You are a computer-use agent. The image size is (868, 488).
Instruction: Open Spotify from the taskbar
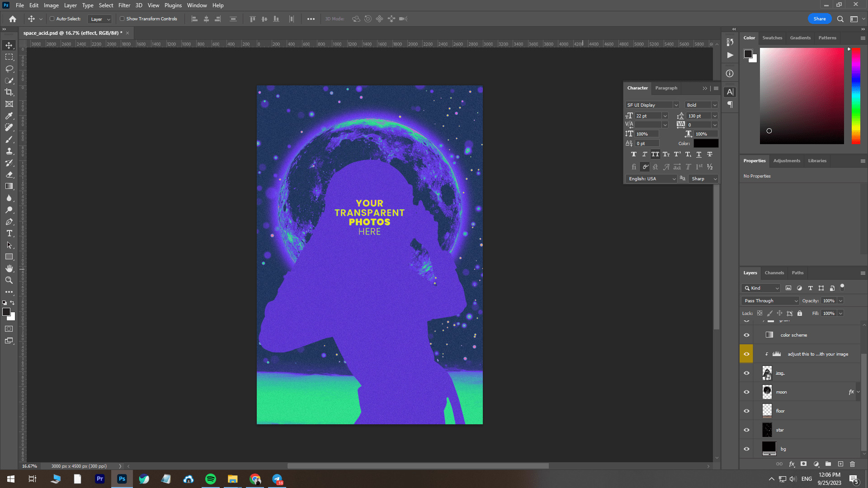tap(210, 479)
